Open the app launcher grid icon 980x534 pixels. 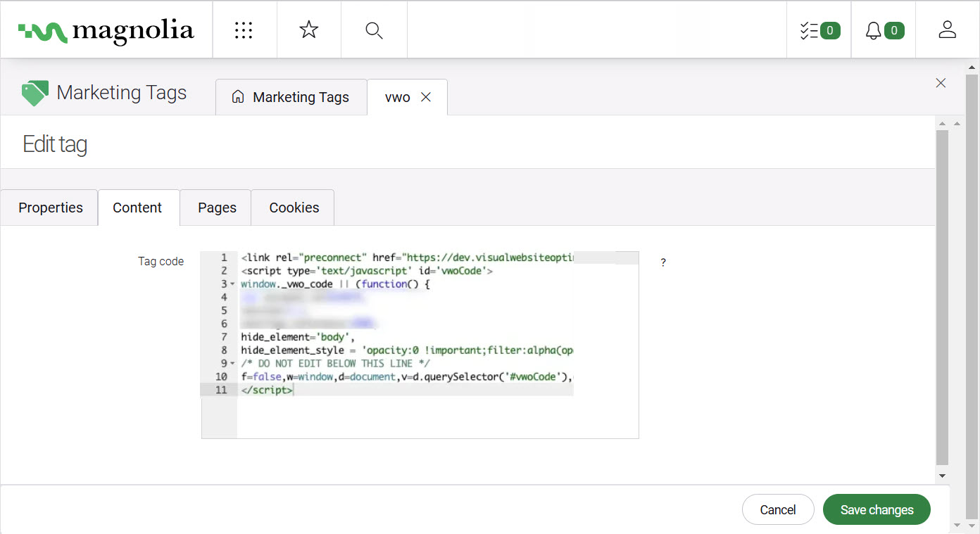tap(244, 30)
